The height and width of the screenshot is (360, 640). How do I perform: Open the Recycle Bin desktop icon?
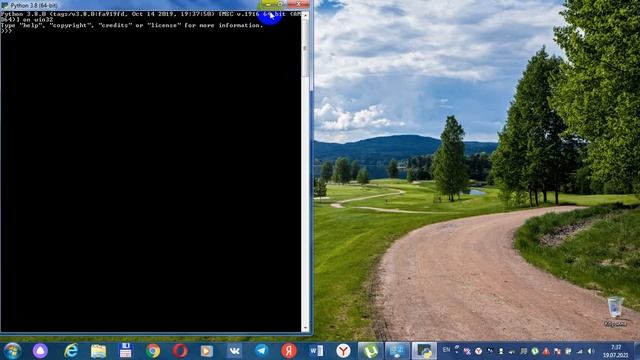(x=615, y=312)
